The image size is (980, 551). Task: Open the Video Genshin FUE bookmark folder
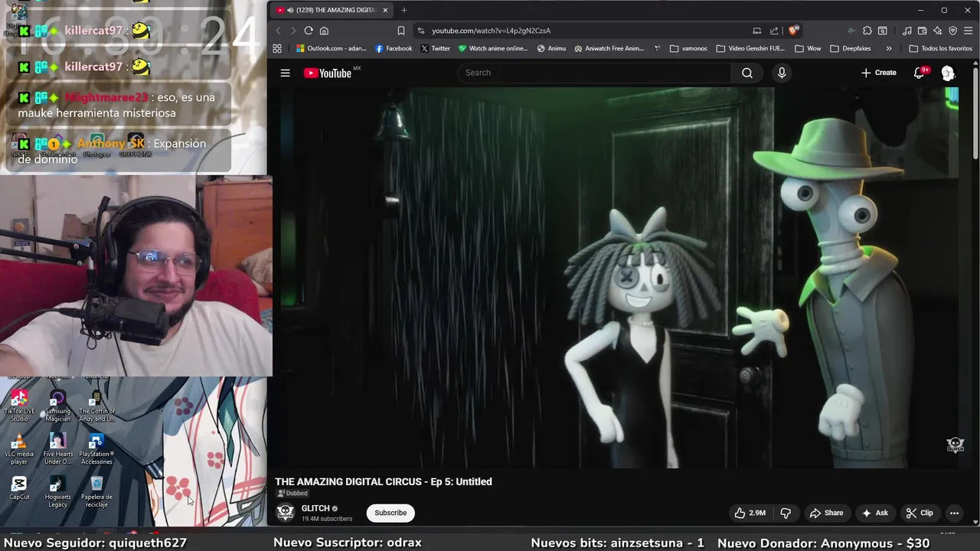point(750,48)
